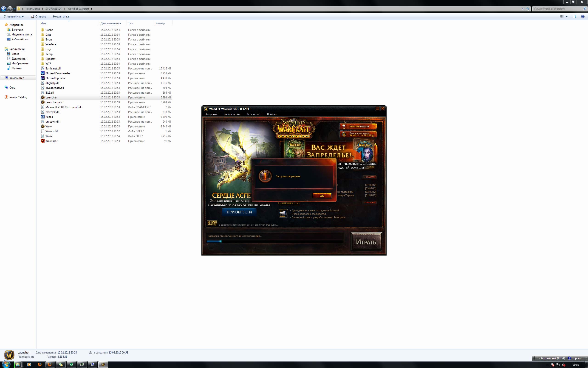Click the address bar refresh button

coord(528,9)
